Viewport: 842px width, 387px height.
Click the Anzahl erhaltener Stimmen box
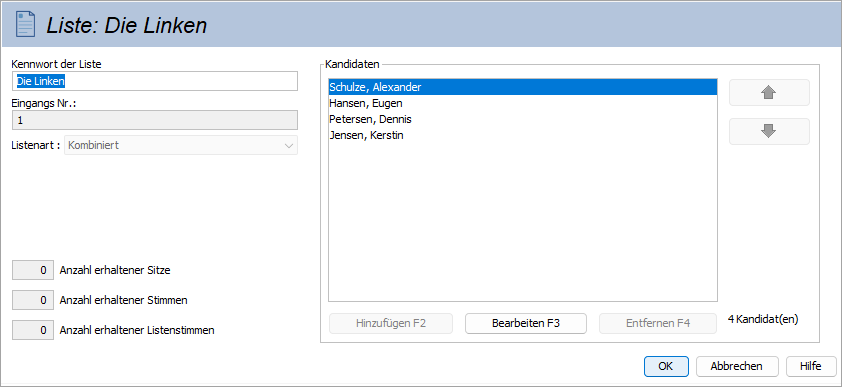(33, 301)
